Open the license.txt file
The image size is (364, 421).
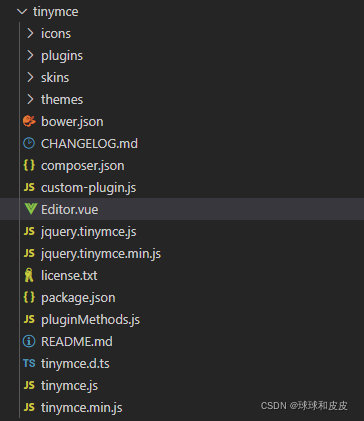[69, 275]
